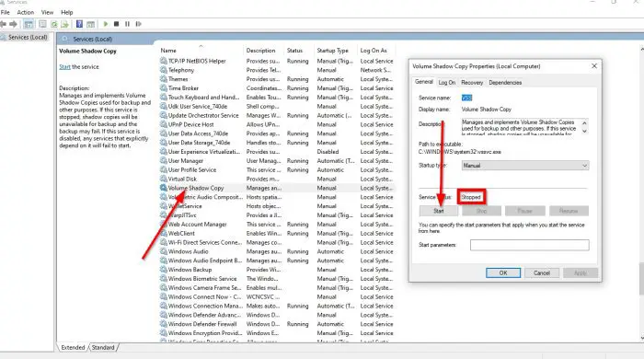The image size is (644, 359).
Task: Click the down arrow in the dialog's Description box
Action: pyautogui.click(x=584, y=131)
